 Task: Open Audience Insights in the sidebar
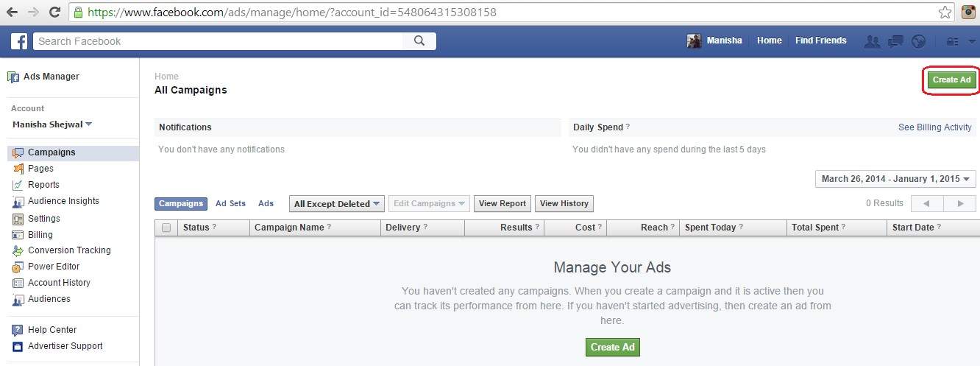(63, 201)
